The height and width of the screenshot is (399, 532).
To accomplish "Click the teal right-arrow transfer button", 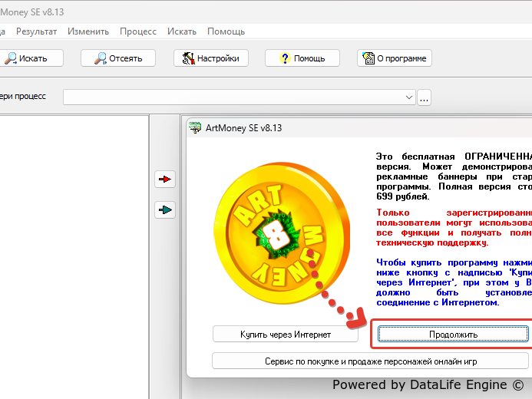I will click(x=165, y=209).
